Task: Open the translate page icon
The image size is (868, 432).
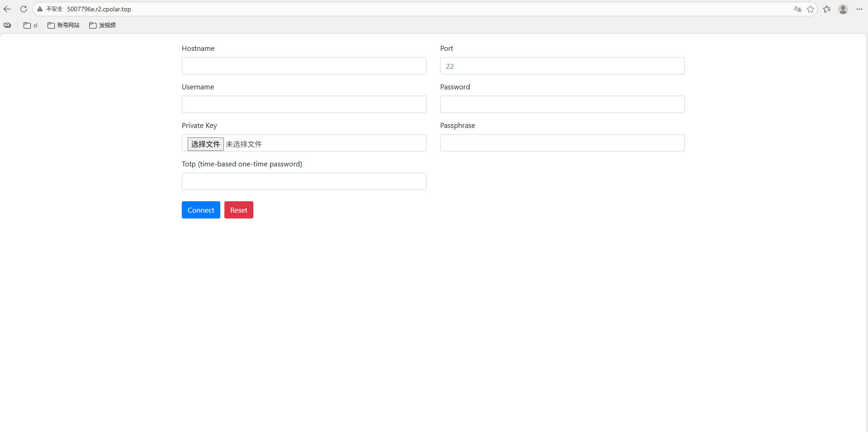Action: pyautogui.click(x=797, y=9)
